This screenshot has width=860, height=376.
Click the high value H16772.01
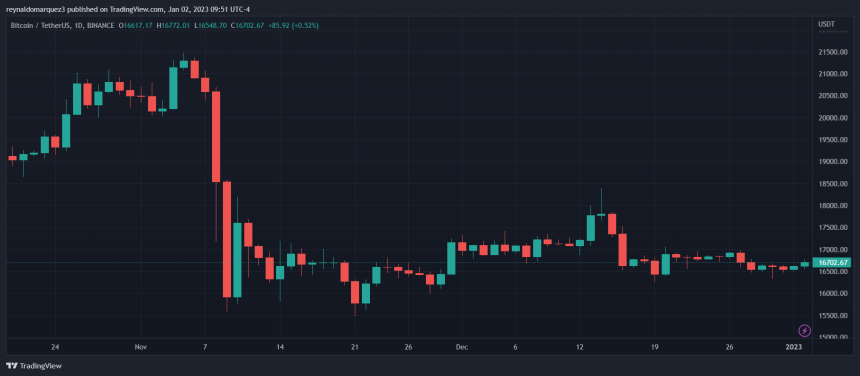173,25
